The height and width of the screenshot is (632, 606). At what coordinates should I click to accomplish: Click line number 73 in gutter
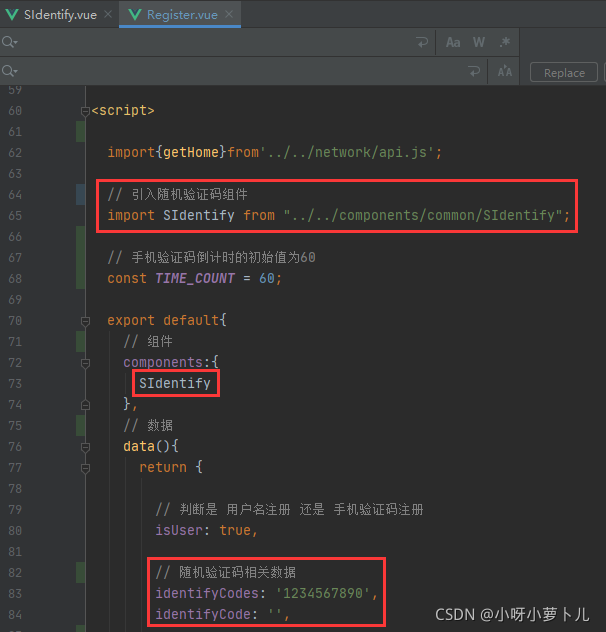click(15, 383)
